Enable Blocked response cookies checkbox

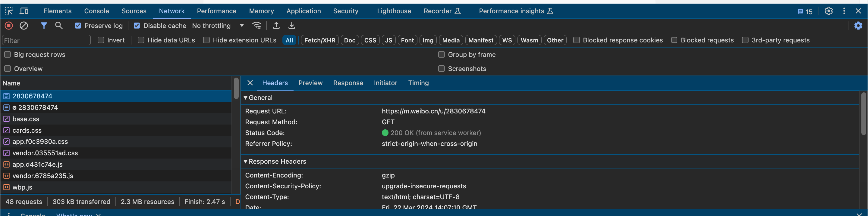point(577,40)
